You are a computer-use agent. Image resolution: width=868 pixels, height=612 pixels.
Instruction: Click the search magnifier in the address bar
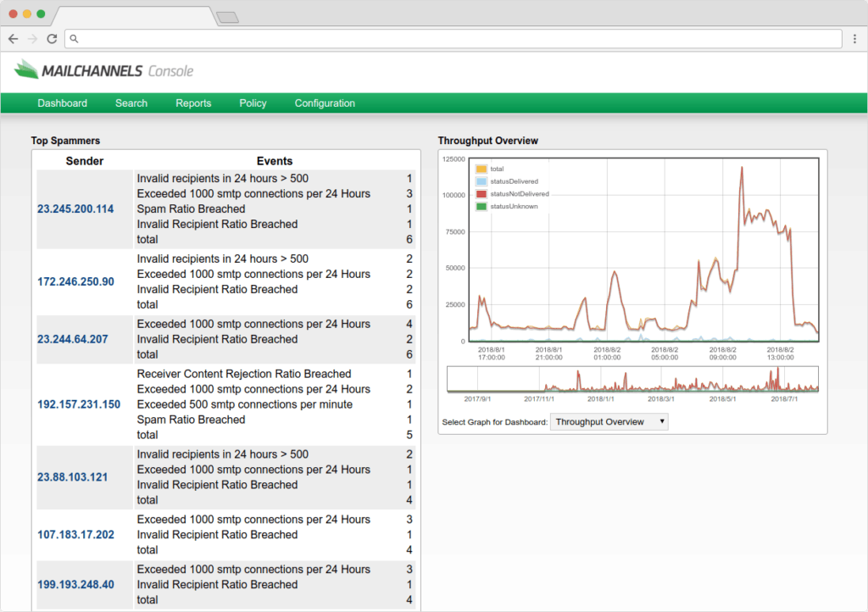point(75,39)
